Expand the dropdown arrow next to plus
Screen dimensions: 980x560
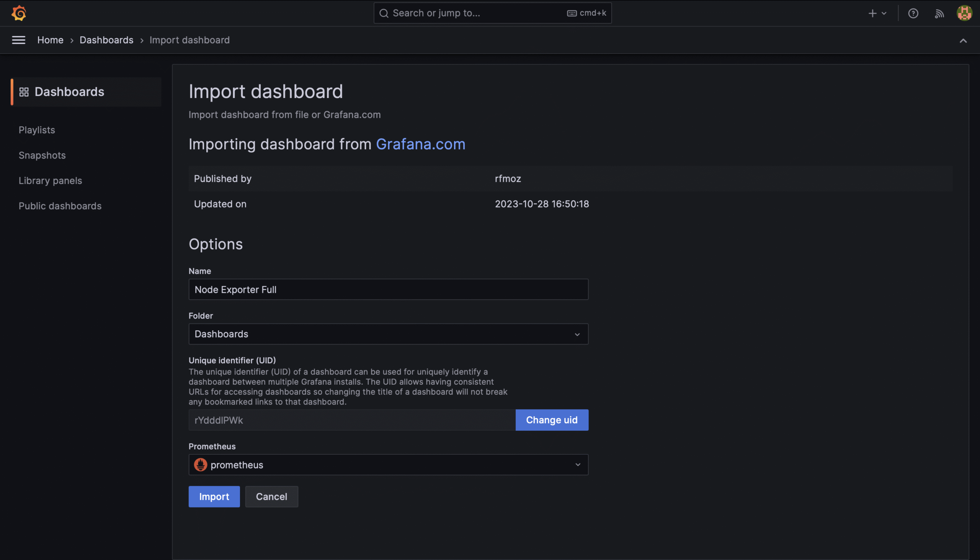[884, 13]
